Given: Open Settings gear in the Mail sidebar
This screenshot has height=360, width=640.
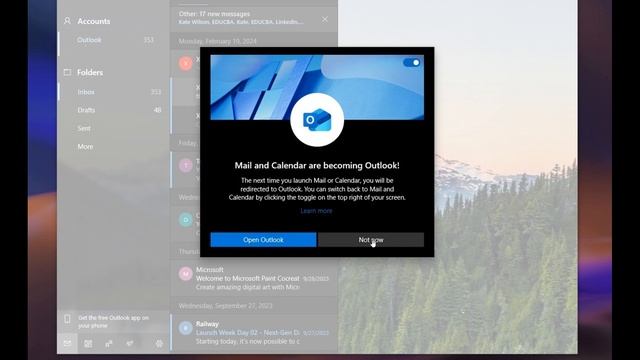Looking at the screenshot, I should click(x=159, y=344).
